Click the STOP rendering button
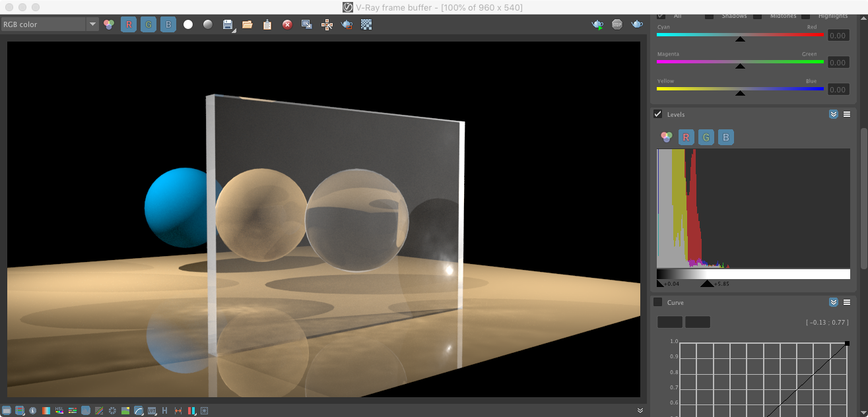Image resolution: width=868 pixels, height=417 pixels. [x=617, y=24]
